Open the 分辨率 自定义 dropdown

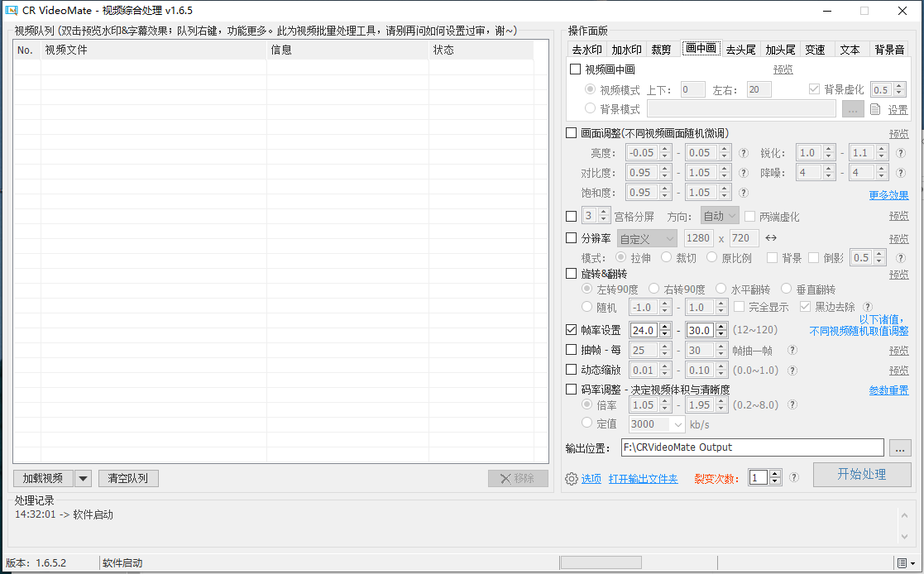pos(647,239)
